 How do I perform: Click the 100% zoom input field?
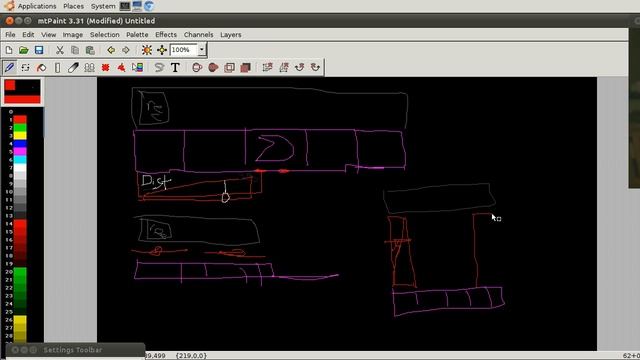pyautogui.click(x=184, y=50)
